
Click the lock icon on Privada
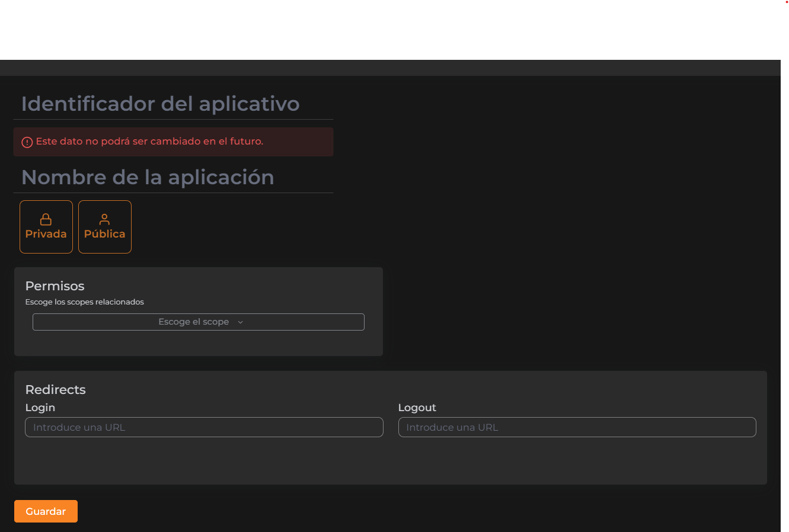[46, 220]
